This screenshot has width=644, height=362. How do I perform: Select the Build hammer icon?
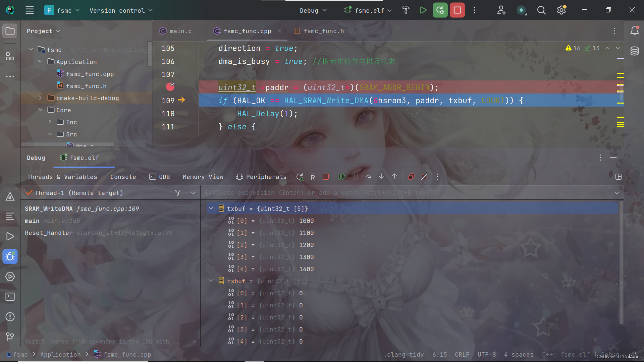click(x=406, y=10)
